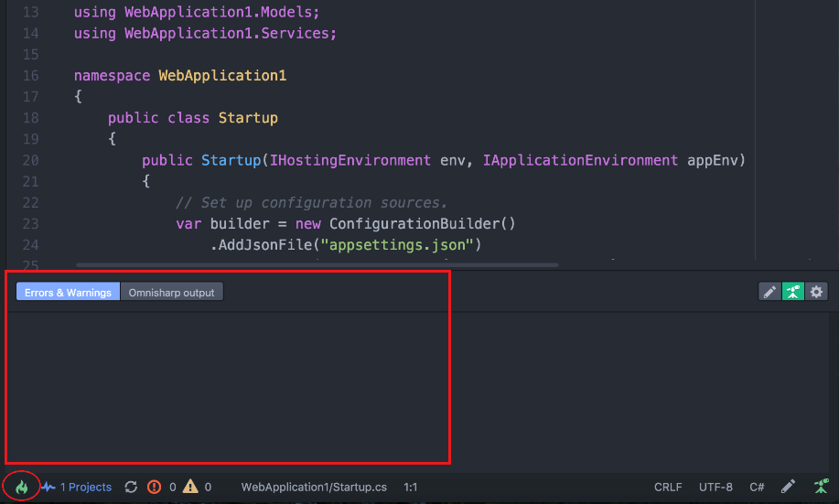Click the pencil button in panel toolbar
839x504 pixels.
pyautogui.click(x=769, y=292)
